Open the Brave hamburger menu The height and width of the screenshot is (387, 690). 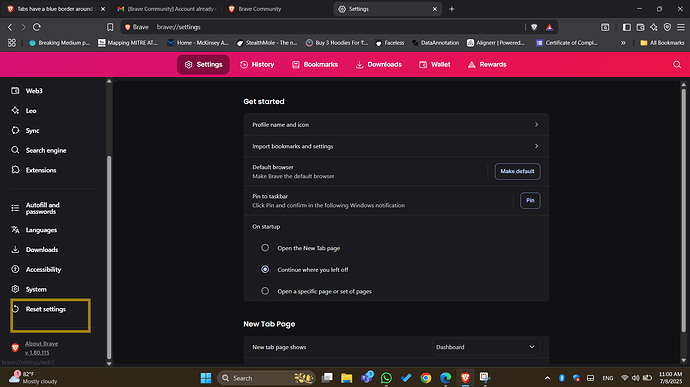coord(681,27)
